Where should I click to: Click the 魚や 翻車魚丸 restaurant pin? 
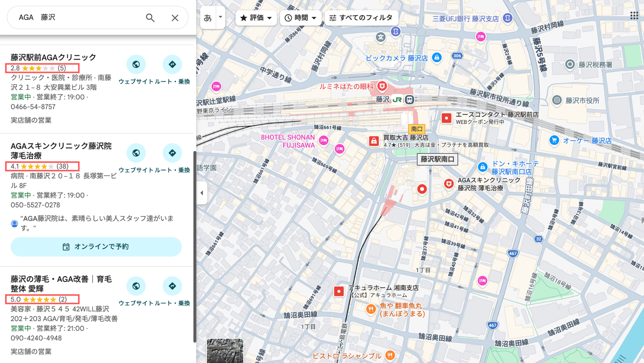pos(371,309)
